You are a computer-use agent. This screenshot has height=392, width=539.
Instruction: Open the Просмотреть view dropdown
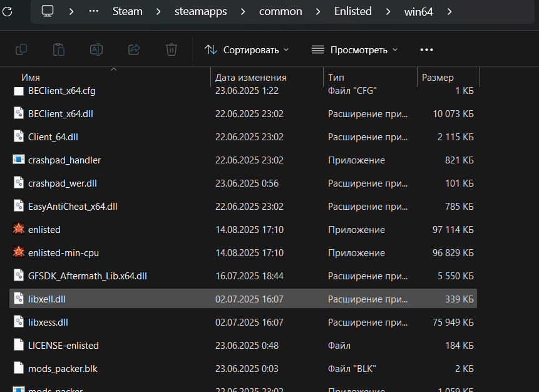(354, 50)
